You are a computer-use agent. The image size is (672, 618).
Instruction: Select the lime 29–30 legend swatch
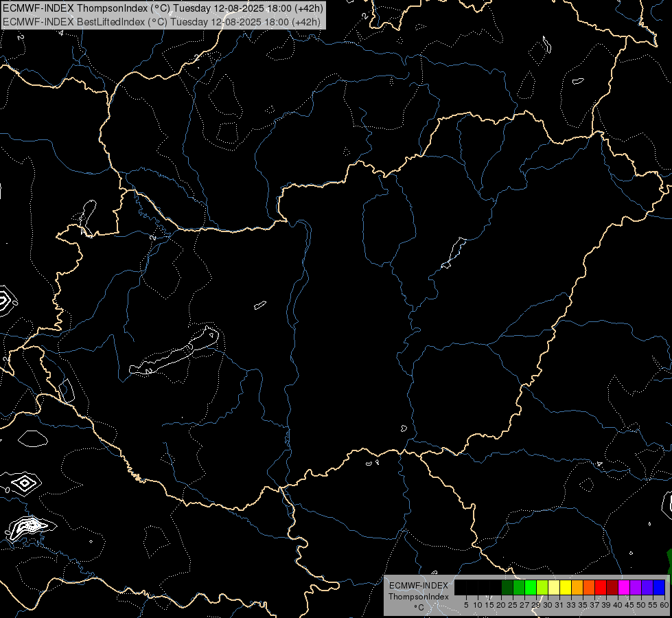pyautogui.click(x=542, y=588)
